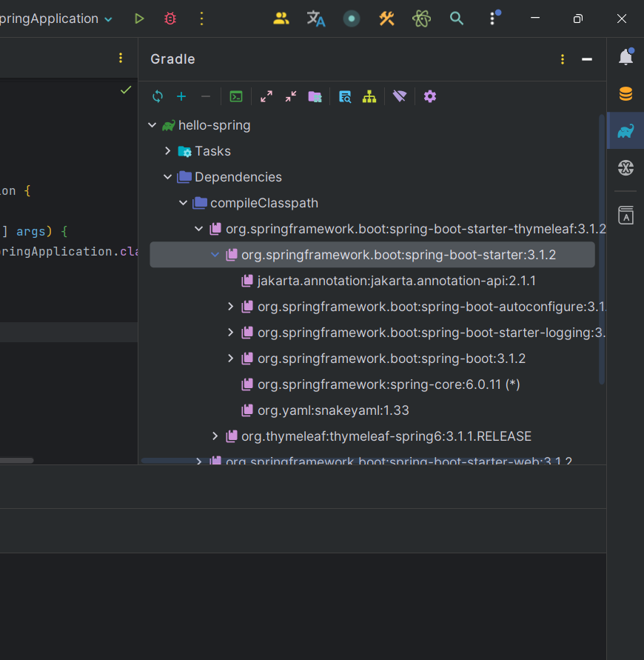Open Search Everywhere magnifier
Screen dimensions: 644x660
(457, 19)
